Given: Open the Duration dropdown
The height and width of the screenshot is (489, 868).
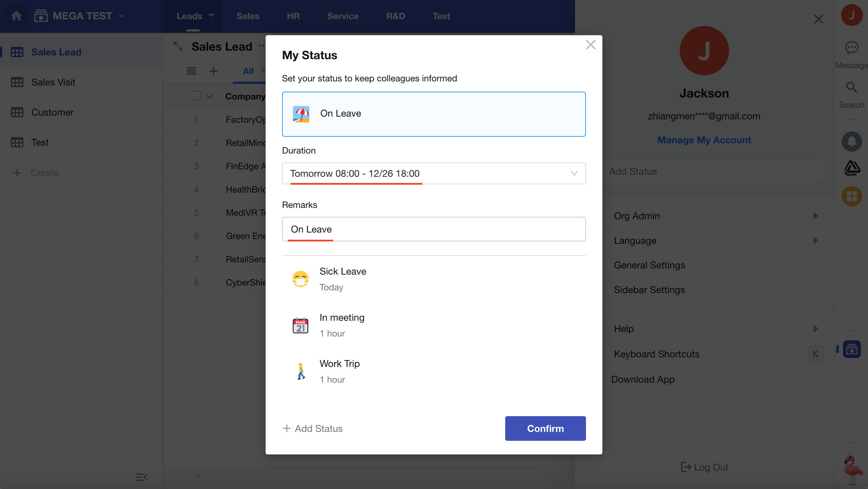Looking at the screenshot, I should [x=434, y=173].
